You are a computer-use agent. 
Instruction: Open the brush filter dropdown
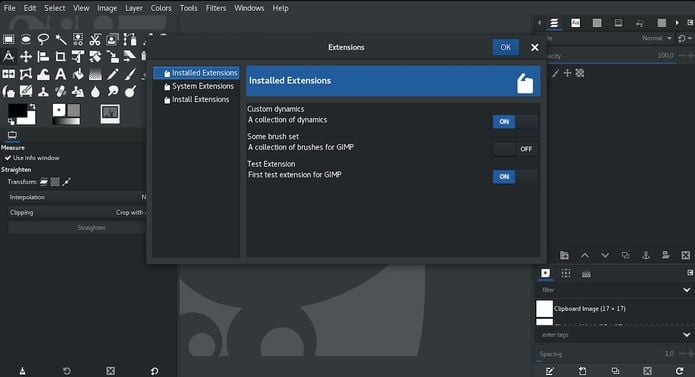click(x=687, y=290)
